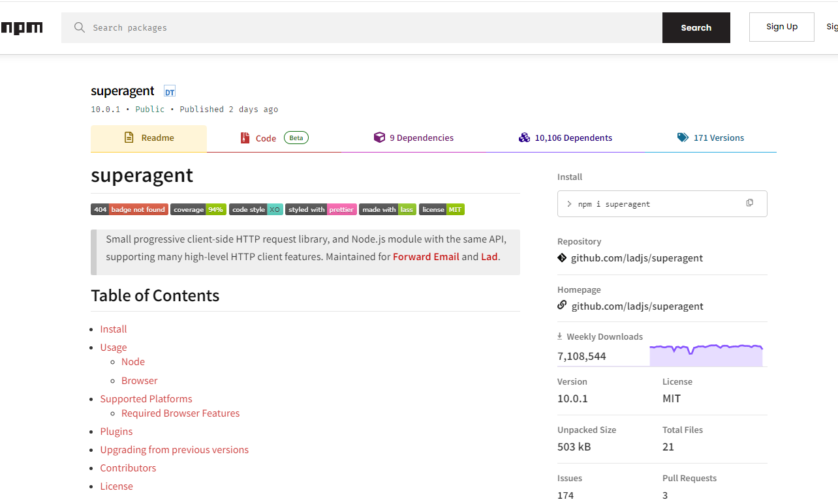
Task: Click the Total Files value 21
Action: [x=668, y=447]
